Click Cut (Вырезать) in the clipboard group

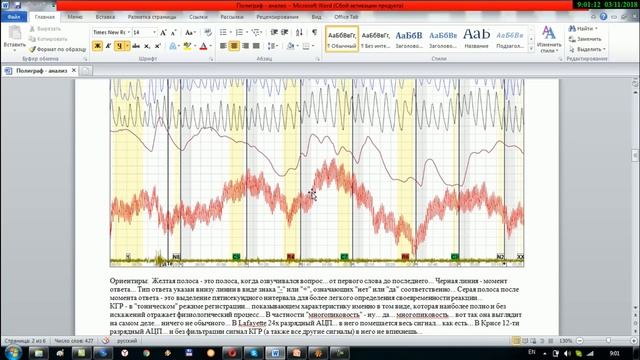click(45, 29)
